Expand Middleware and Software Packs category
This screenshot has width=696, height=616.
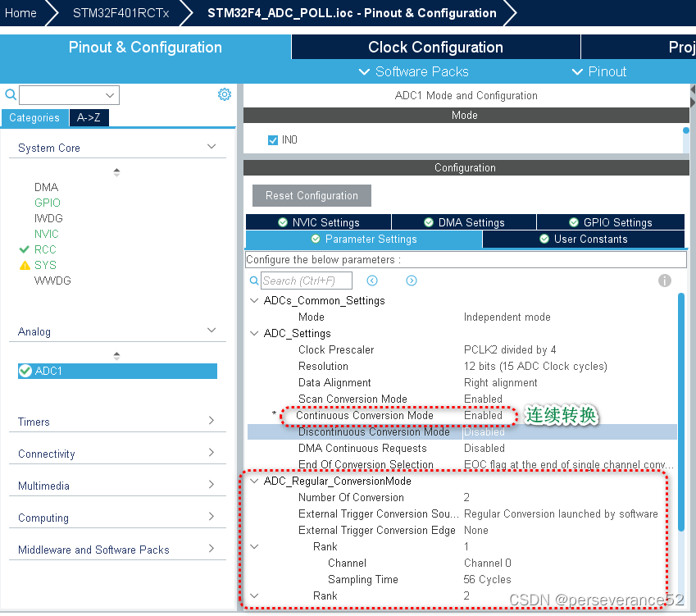(x=212, y=548)
